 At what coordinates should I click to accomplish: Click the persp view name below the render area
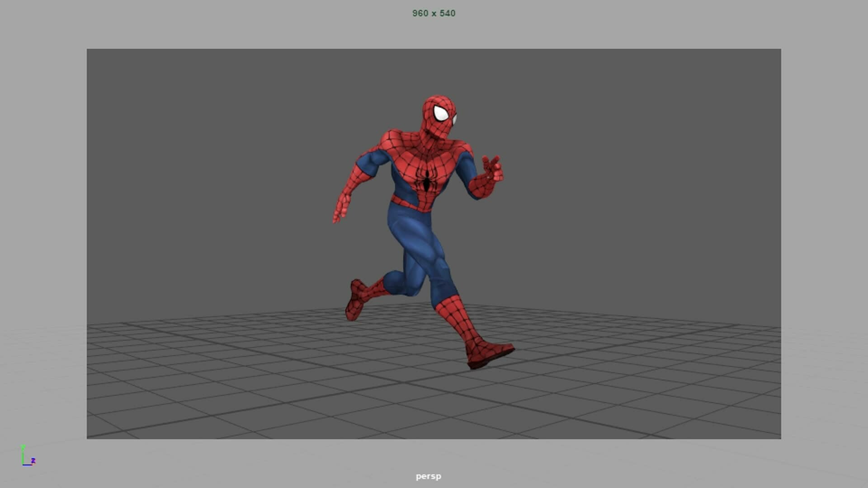(428, 476)
